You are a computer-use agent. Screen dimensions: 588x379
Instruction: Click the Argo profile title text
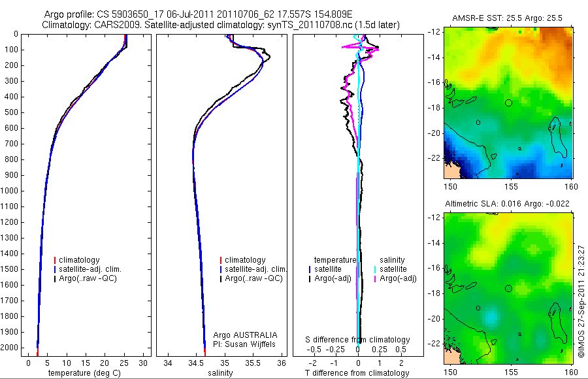(198, 14)
